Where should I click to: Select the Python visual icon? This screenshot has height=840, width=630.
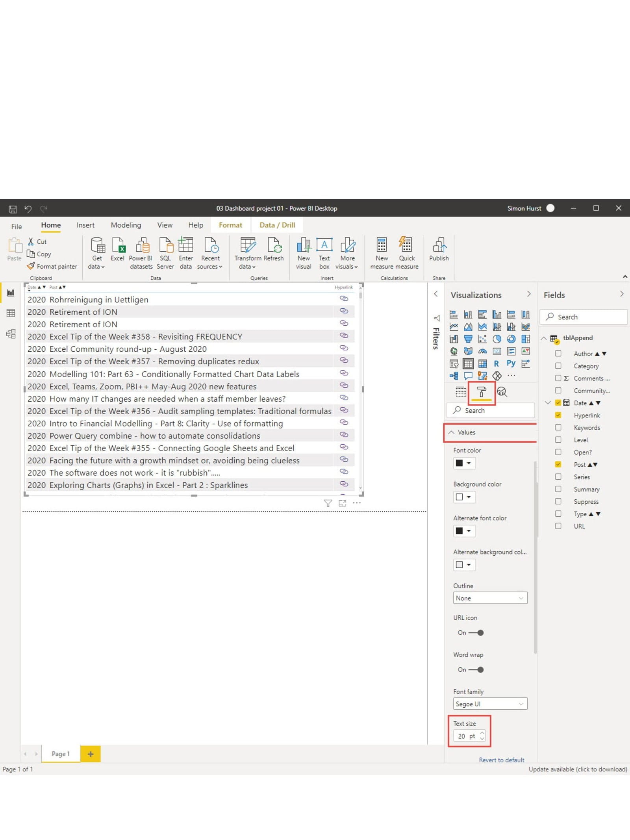pos(511,363)
